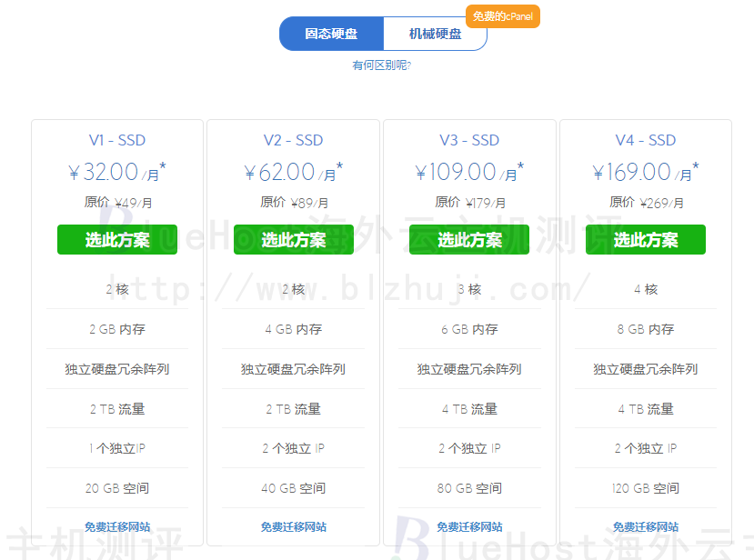The image size is (754, 560).
Task: Select 选此方案 for V1 - SSD
Action: pyautogui.click(x=117, y=239)
